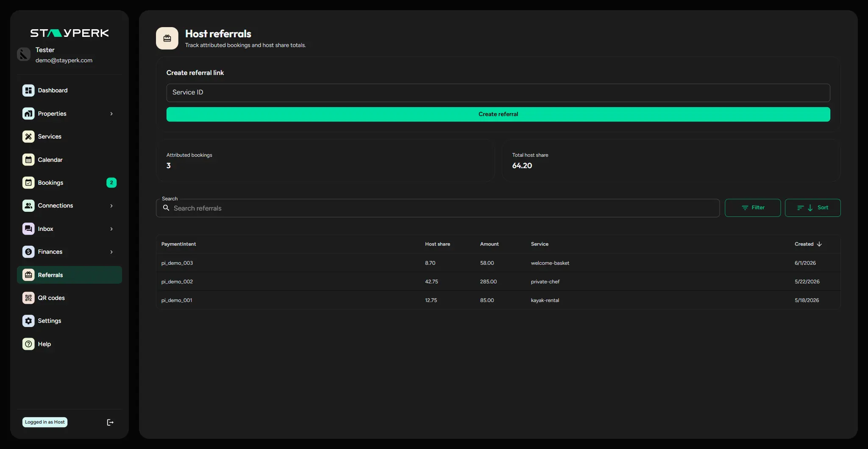Click the Created column sort arrow
Image resolution: width=868 pixels, height=449 pixels.
click(x=819, y=244)
